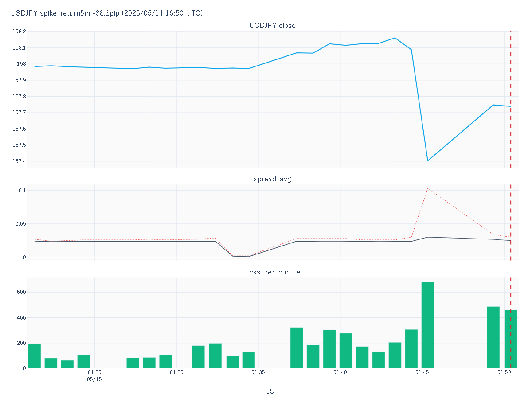Click the price low point near 157.4
The image size is (532, 399).
pyautogui.click(x=428, y=160)
